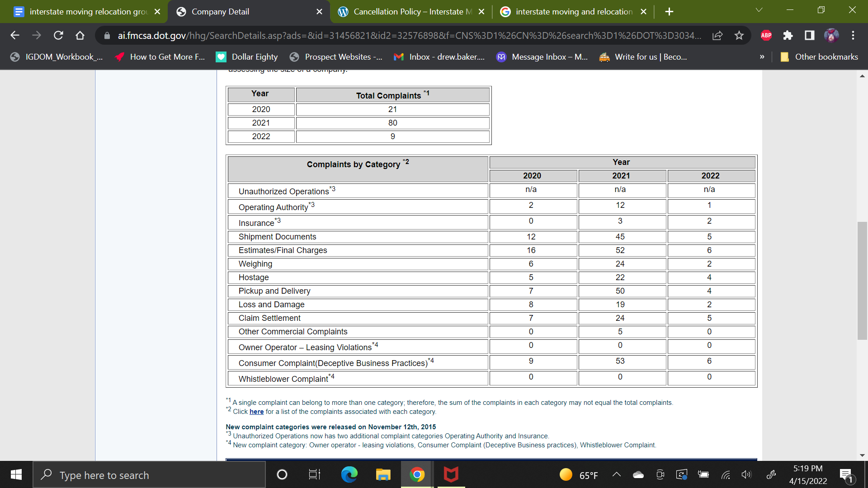Open a new browser tab

point(670,12)
